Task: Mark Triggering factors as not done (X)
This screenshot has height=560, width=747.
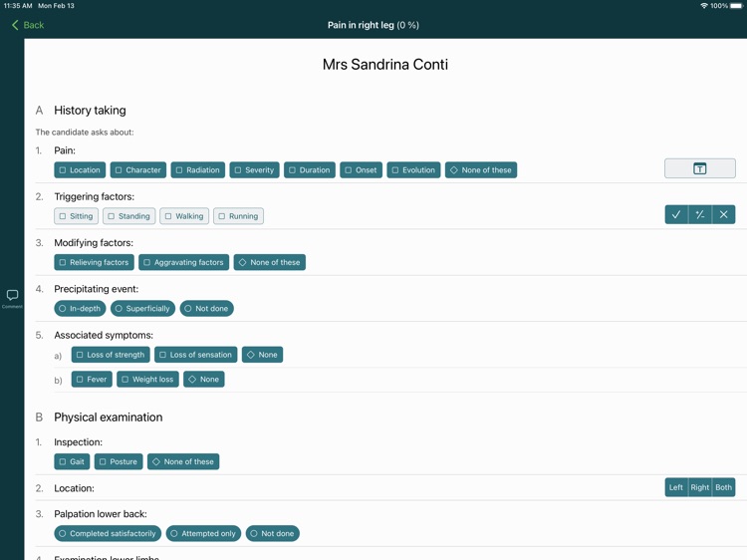Action: click(723, 214)
